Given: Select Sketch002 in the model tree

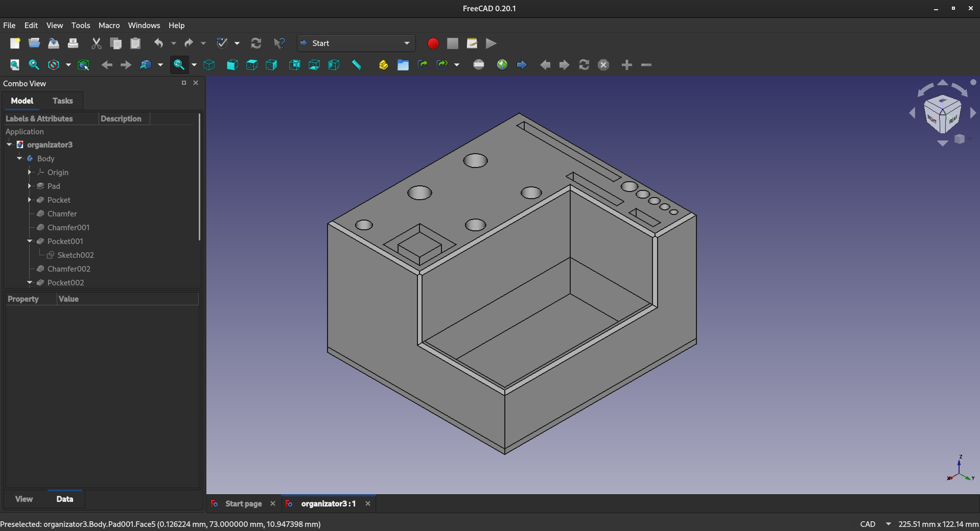Looking at the screenshot, I should point(76,255).
